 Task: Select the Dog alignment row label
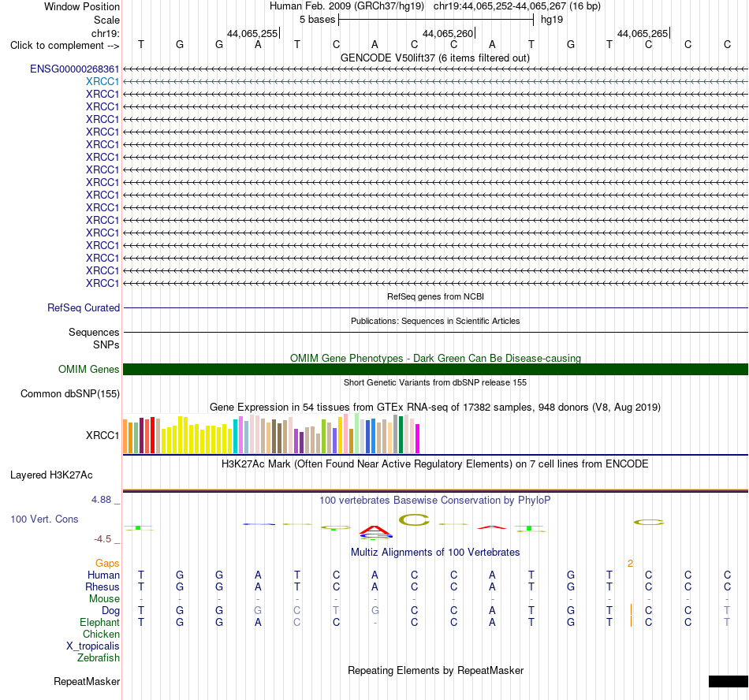[110, 611]
